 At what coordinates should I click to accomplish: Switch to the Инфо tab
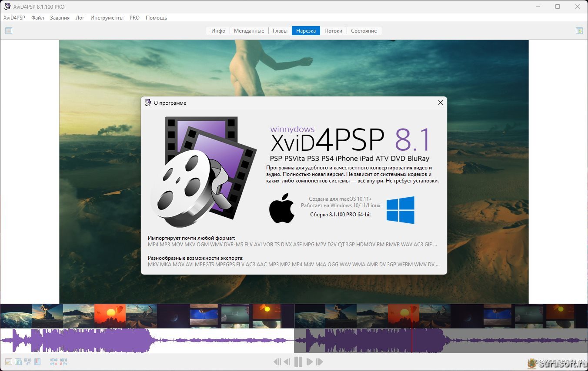[218, 31]
